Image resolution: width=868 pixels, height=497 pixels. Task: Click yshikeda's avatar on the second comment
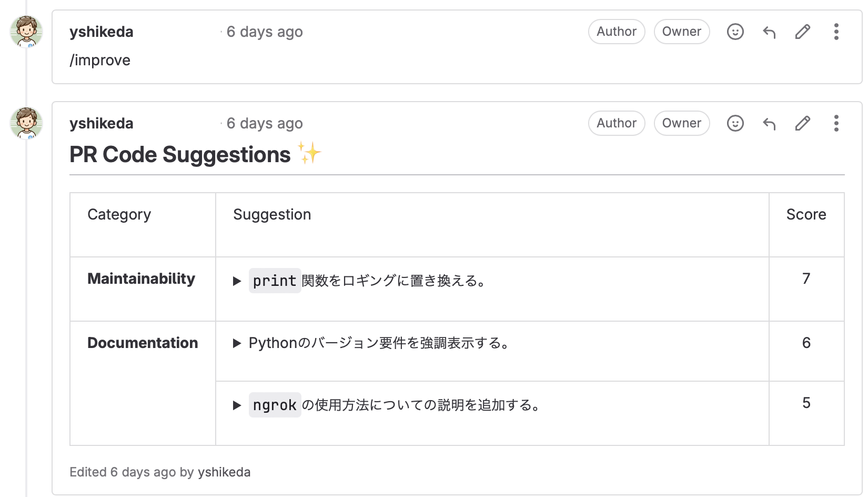(x=26, y=123)
